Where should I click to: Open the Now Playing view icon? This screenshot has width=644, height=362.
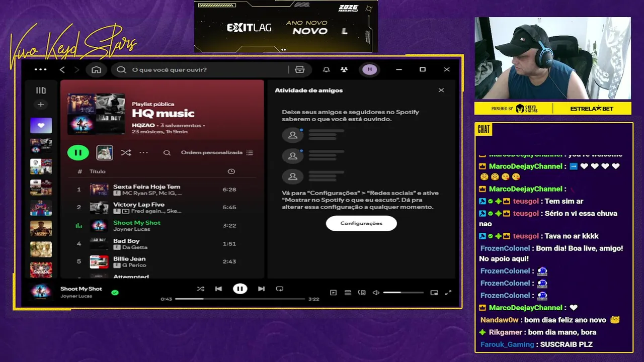(x=333, y=293)
